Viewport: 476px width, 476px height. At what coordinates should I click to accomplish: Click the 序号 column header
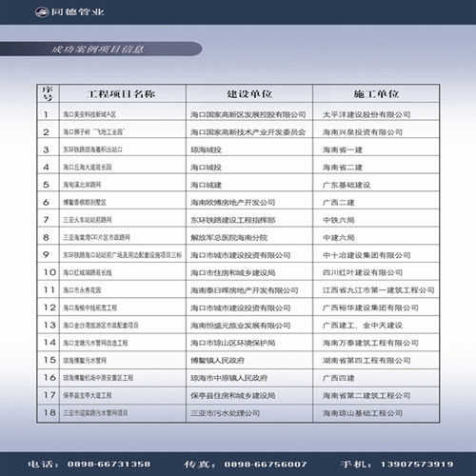coord(48,93)
